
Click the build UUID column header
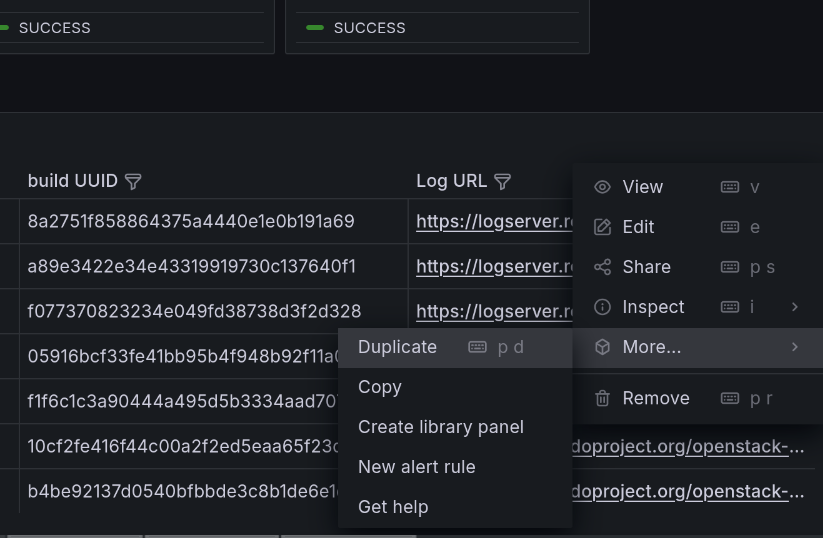coord(72,181)
